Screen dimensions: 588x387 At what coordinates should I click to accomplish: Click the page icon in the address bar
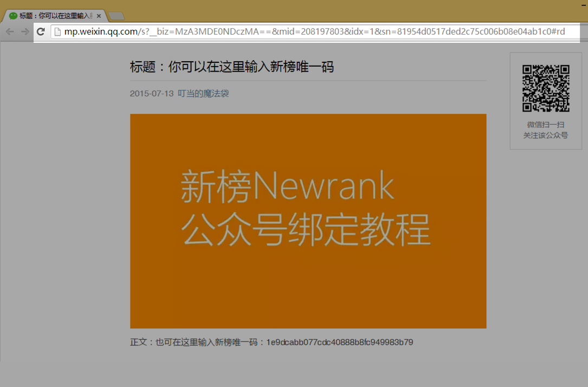tap(57, 31)
